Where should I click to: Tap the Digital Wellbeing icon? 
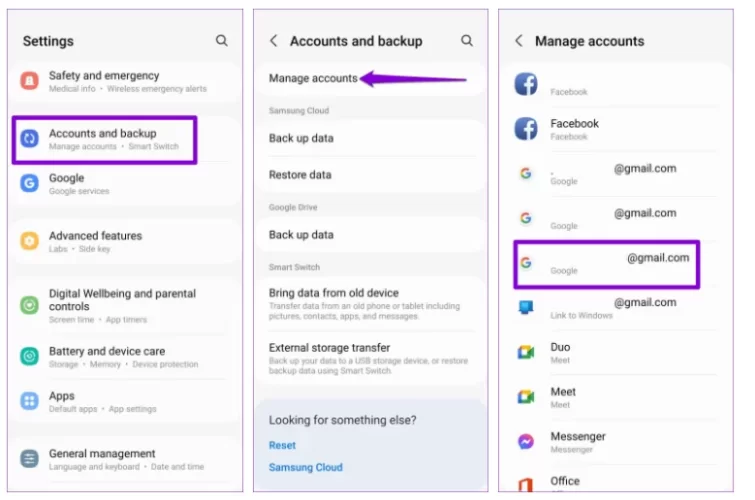click(x=30, y=305)
